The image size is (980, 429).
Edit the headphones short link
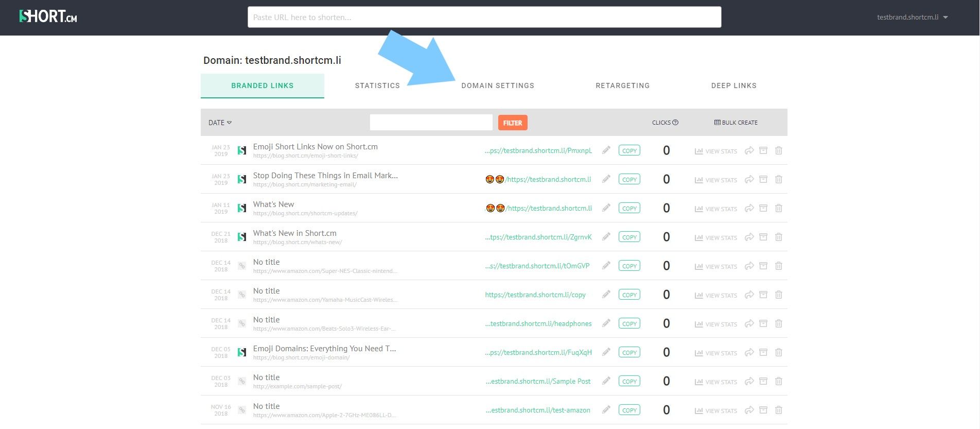pos(606,323)
